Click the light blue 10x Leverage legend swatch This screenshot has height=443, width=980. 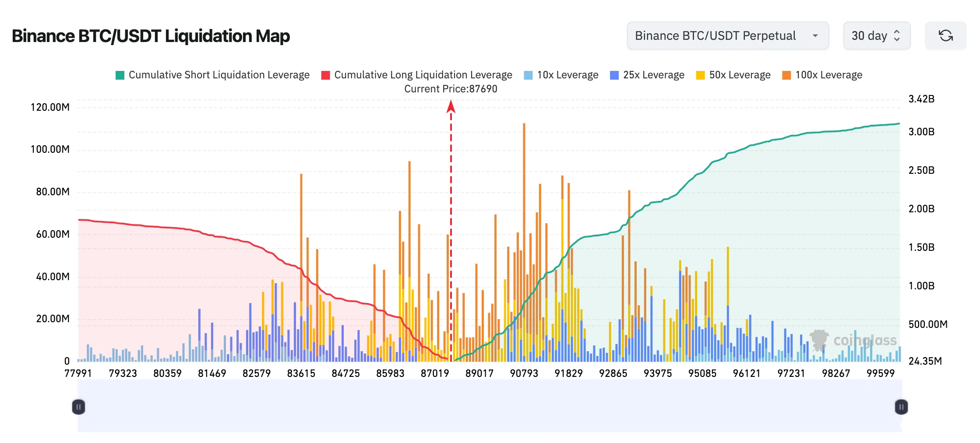528,75
